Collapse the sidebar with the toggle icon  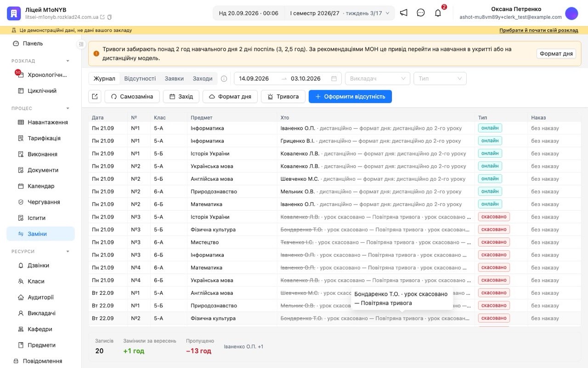point(81,44)
